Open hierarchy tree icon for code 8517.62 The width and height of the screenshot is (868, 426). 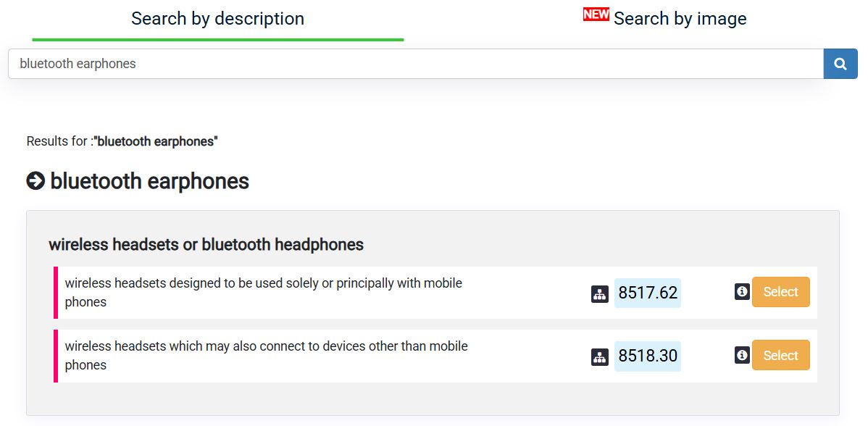(x=599, y=293)
